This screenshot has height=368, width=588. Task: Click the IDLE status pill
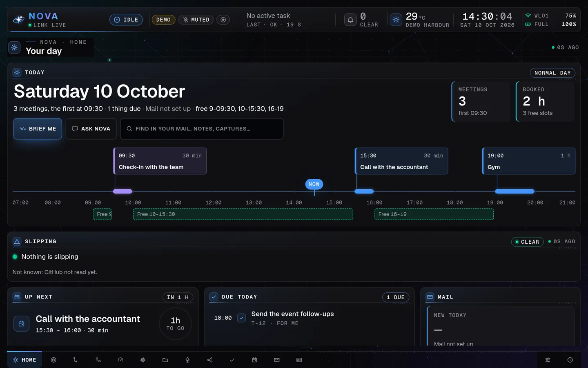pos(126,20)
